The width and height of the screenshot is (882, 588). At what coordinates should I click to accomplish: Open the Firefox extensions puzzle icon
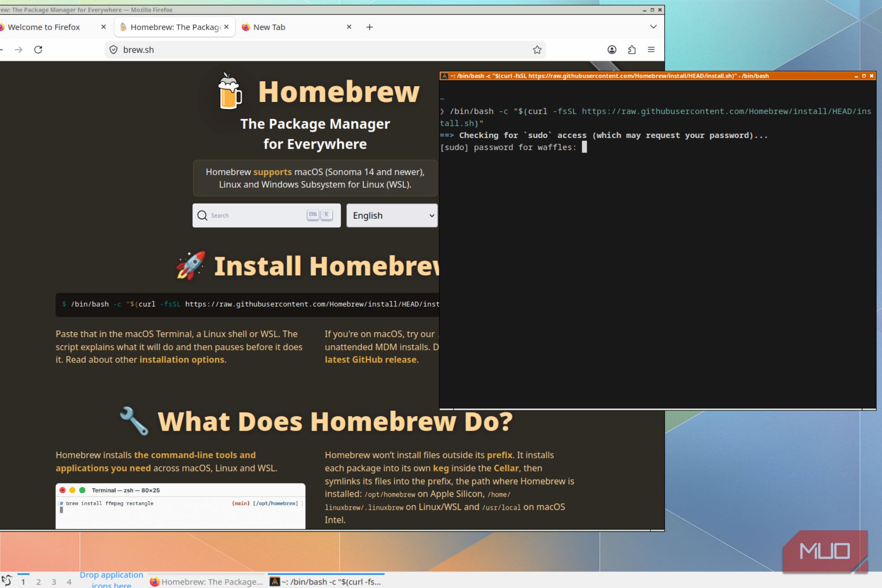[631, 50]
